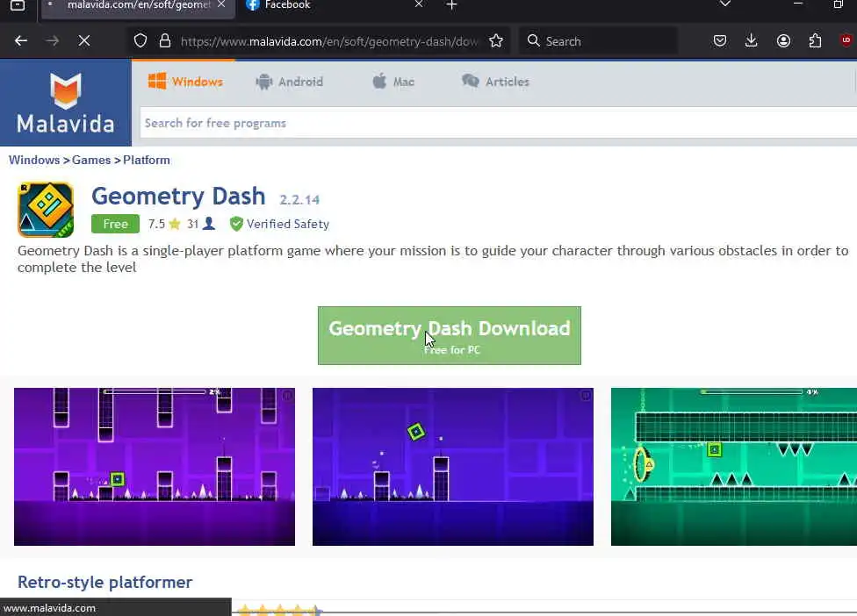Open the Platform breadcrumb link
The image size is (857, 616).
(147, 160)
